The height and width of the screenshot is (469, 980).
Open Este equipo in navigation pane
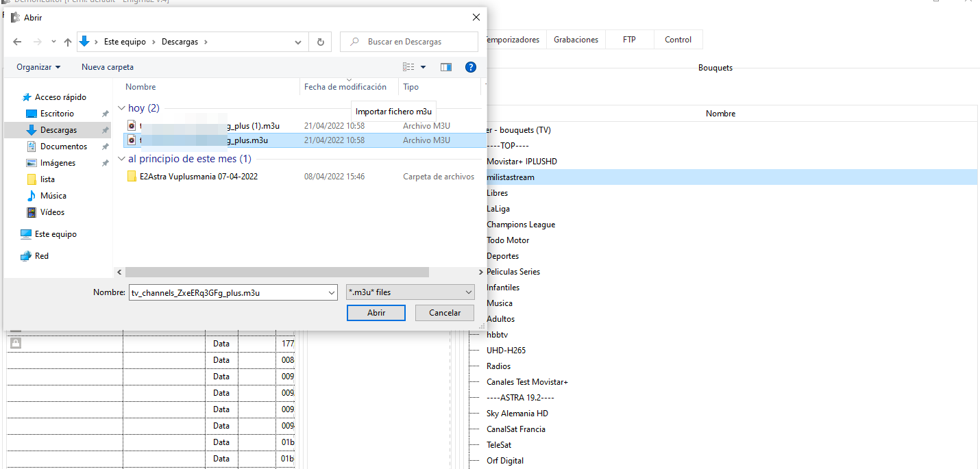click(56, 234)
